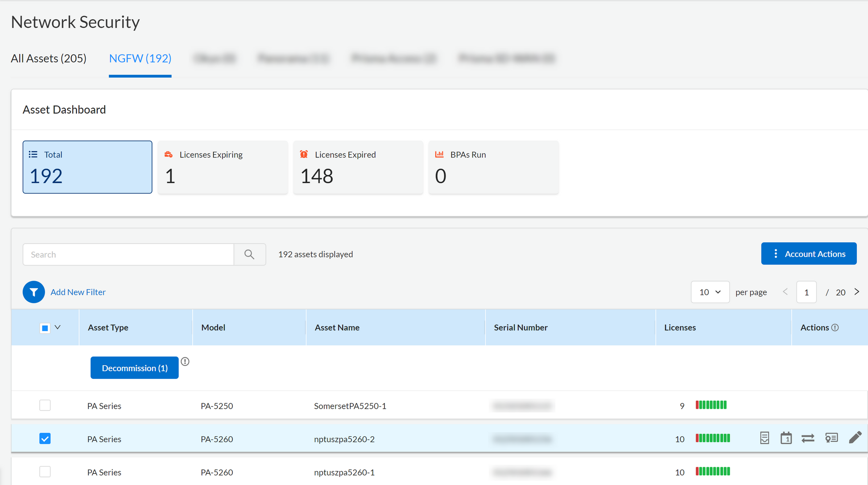
Task: Switch to the All Assets (205) tab
Action: pos(49,58)
